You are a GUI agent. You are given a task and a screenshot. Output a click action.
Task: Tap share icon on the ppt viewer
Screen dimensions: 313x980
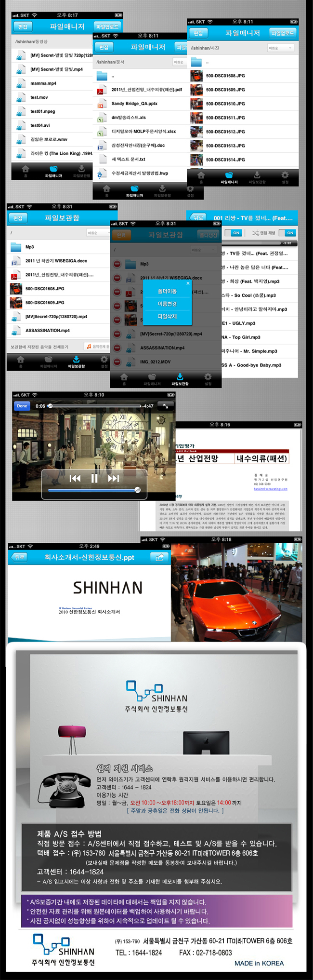pyautogui.click(x=158, y=557)
